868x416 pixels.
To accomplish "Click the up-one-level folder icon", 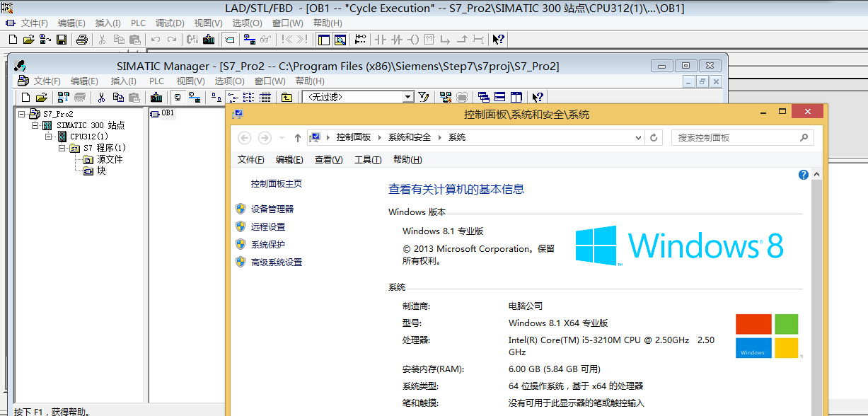I will click(287, 97).
